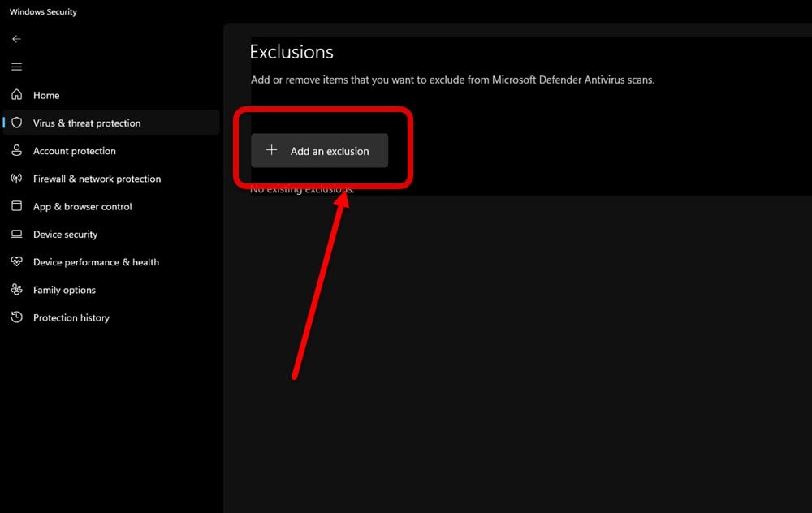This screenshot has height=513, width=812.
Task: Click the Account protection person icon
Action: click(x=16, y=151)
